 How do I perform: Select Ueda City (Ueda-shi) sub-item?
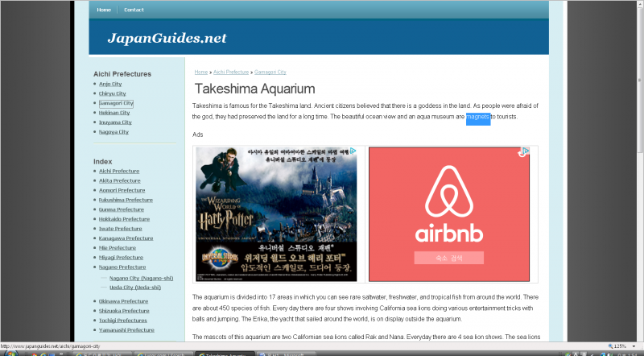tap(134, 287)
